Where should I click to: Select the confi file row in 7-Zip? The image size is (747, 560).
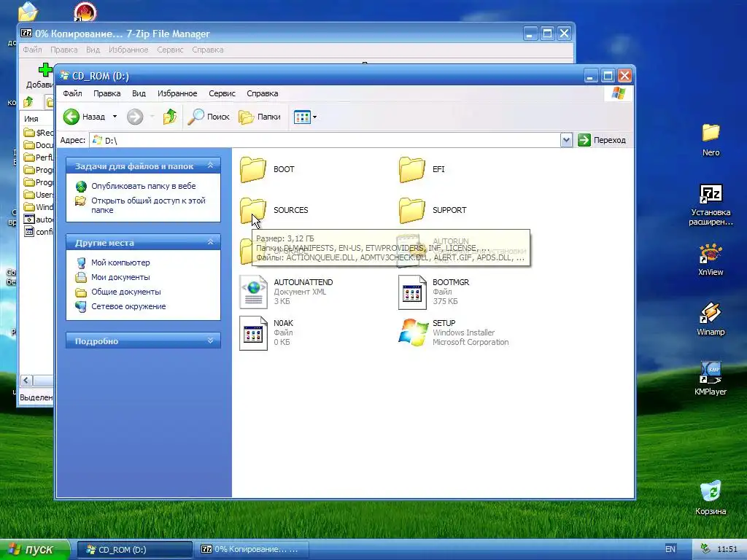pyautogui.click(x=39, y=231)
